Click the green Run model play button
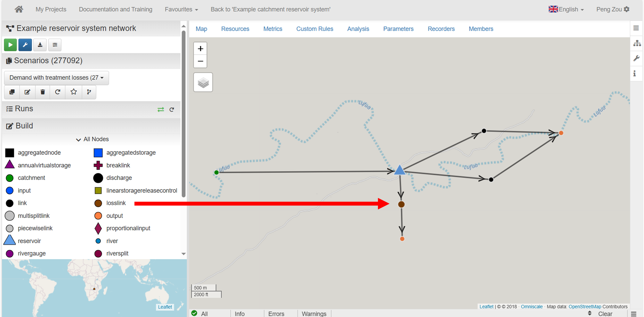The image size is (644, 317). click(x=10, y=45)
